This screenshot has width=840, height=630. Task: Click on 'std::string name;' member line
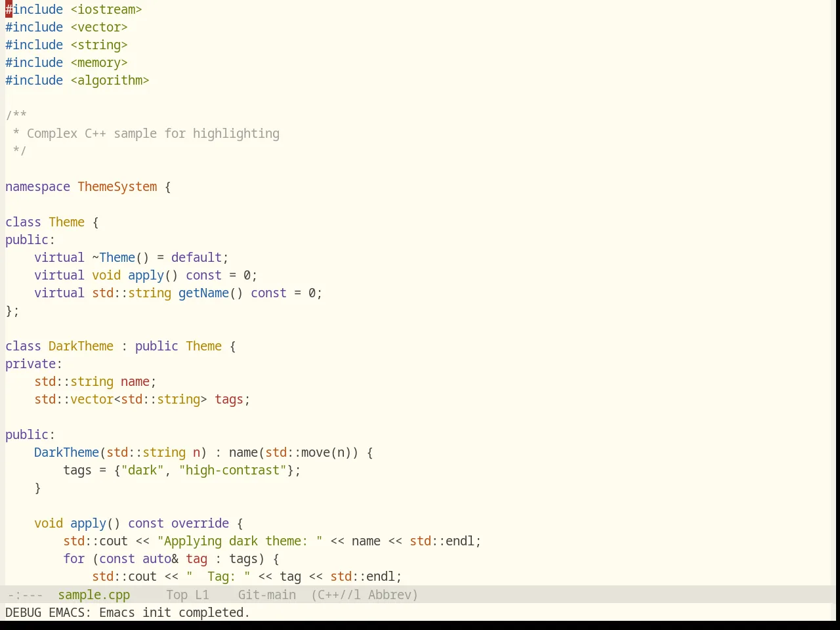(x=95, y=382)
